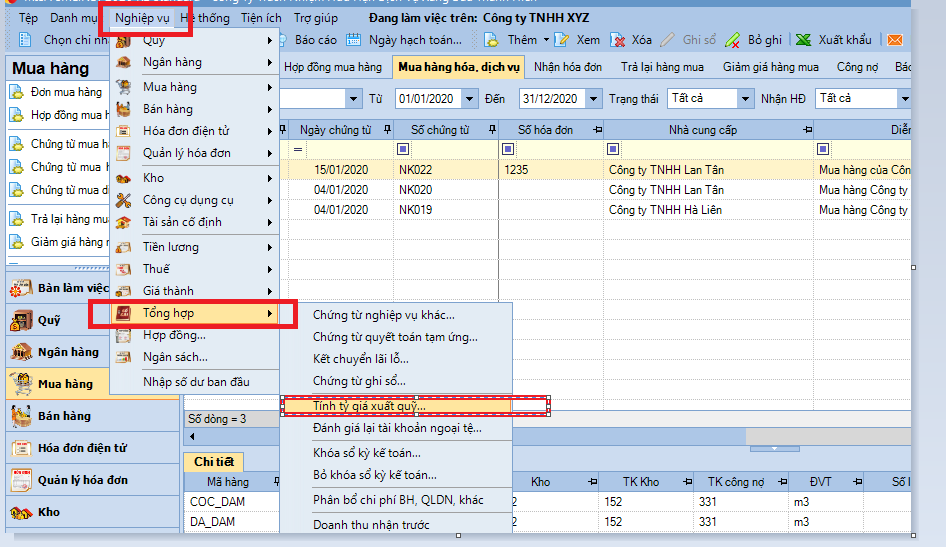This screenshot has width=946, height=547.
Task: Click the Mua hàng cart menu icon
Action: (124, 87)
